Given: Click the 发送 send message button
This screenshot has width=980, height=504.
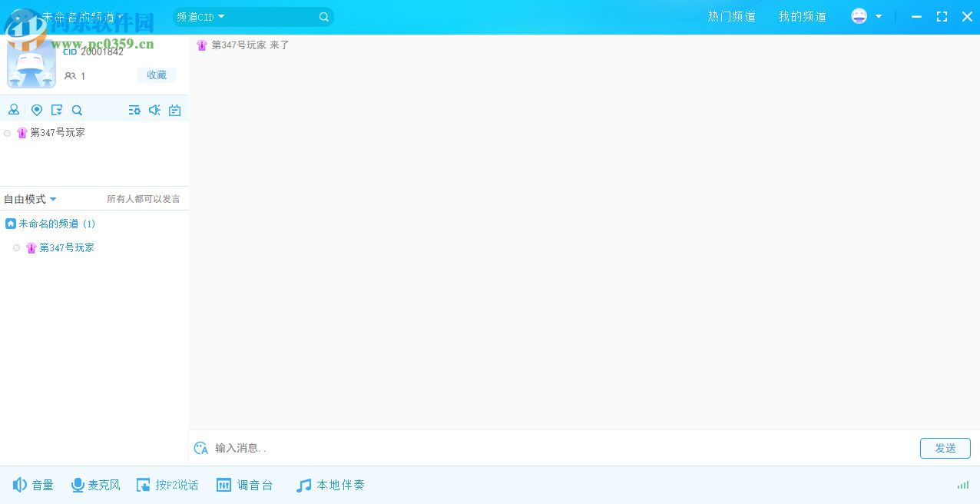Looking at the screenshot, I should [945, 448].
